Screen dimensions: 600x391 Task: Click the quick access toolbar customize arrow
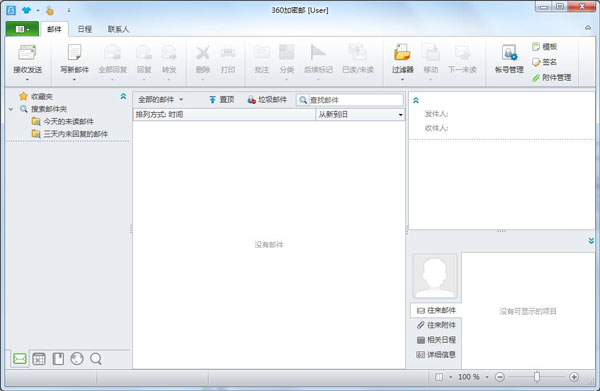click(x=69, y=10)
